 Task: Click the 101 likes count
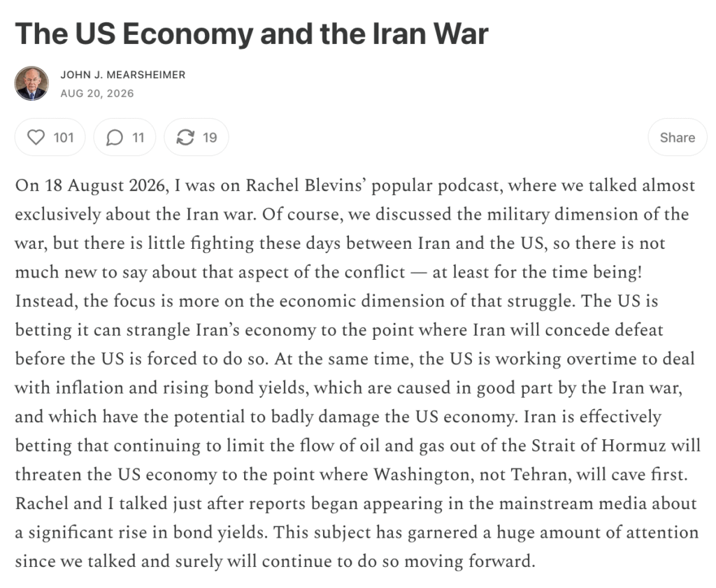click(x=64, y=138)
